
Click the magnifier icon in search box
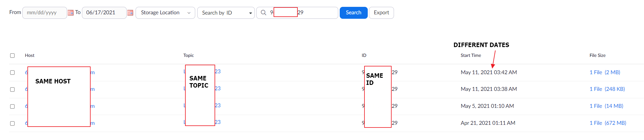pos(263,13)
